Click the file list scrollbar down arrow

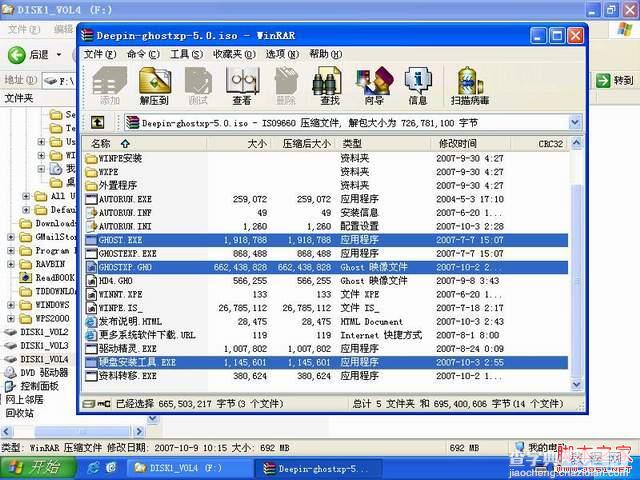pos(576,384)
